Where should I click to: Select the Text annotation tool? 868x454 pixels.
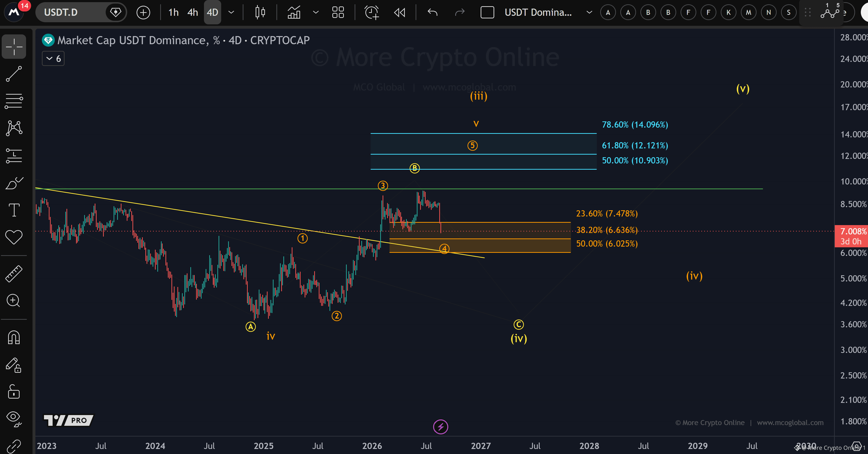pyautogui.click(x=14, y=210)
